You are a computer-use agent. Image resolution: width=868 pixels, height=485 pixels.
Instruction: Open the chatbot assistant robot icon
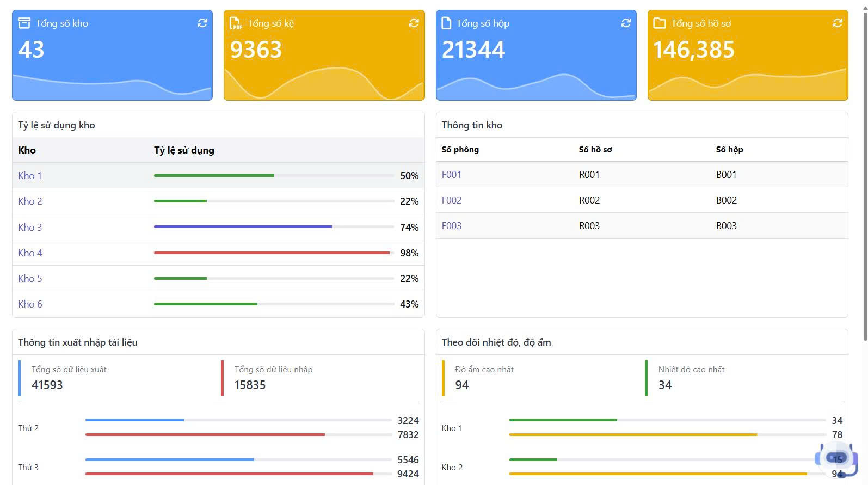(x=836, y=459)
